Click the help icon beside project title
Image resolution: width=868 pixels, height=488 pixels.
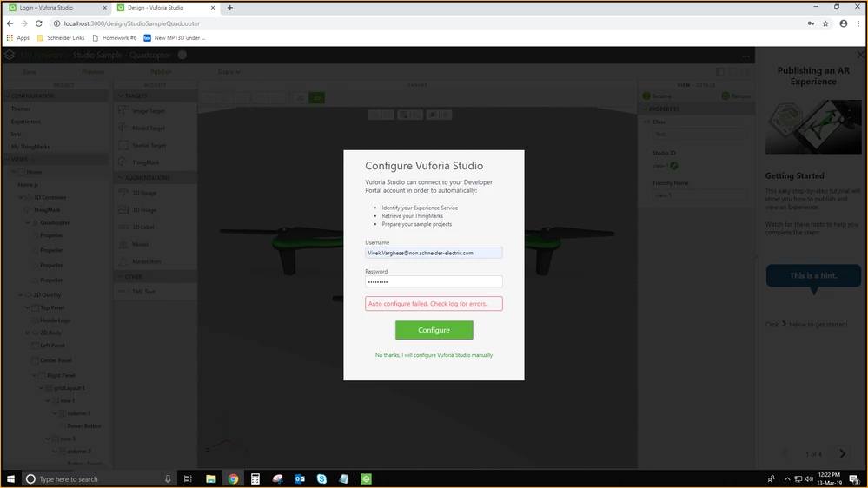coord(182,55)
